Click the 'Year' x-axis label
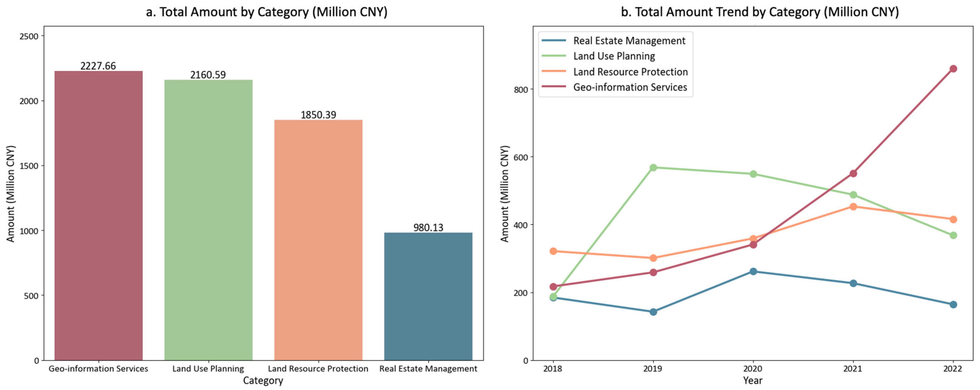980x390 pixels. (x=752, y=380)
